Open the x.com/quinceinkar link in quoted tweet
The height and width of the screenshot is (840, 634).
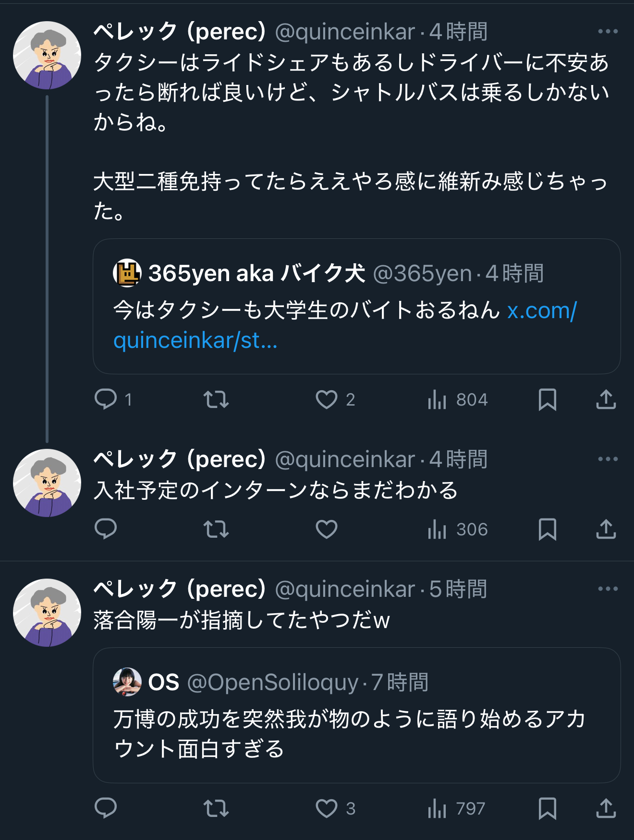(541, 311)
